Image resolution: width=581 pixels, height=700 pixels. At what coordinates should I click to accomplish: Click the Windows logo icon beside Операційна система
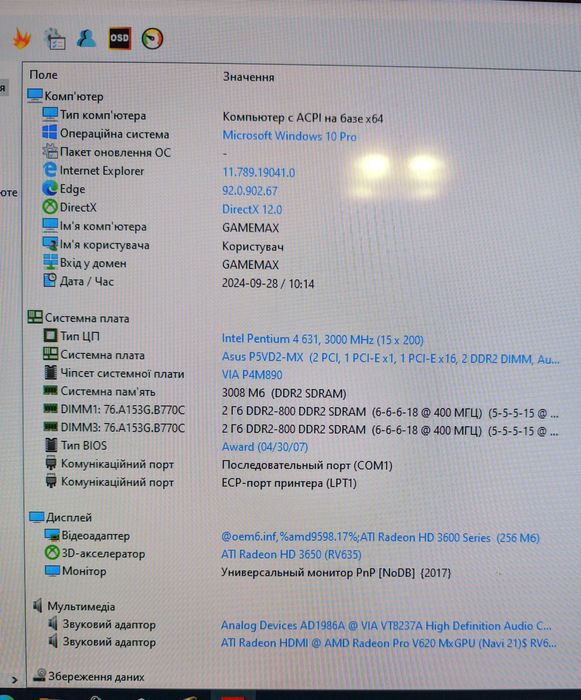[x=50, y=133]
